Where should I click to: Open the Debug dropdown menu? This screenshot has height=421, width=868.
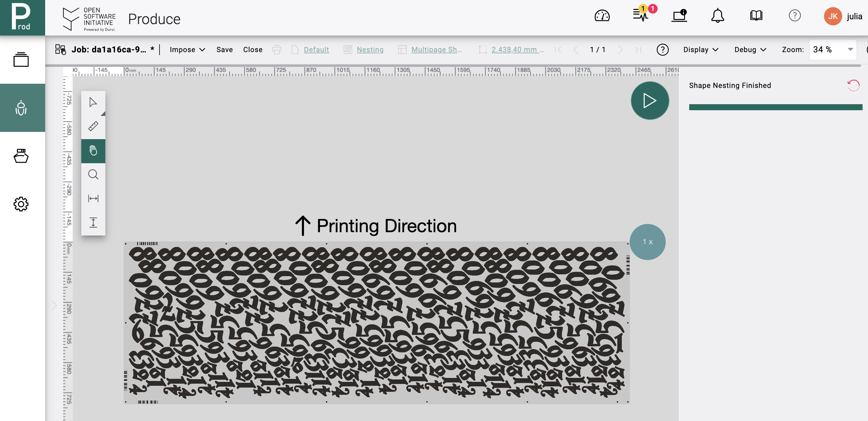[x=750, y=50]
